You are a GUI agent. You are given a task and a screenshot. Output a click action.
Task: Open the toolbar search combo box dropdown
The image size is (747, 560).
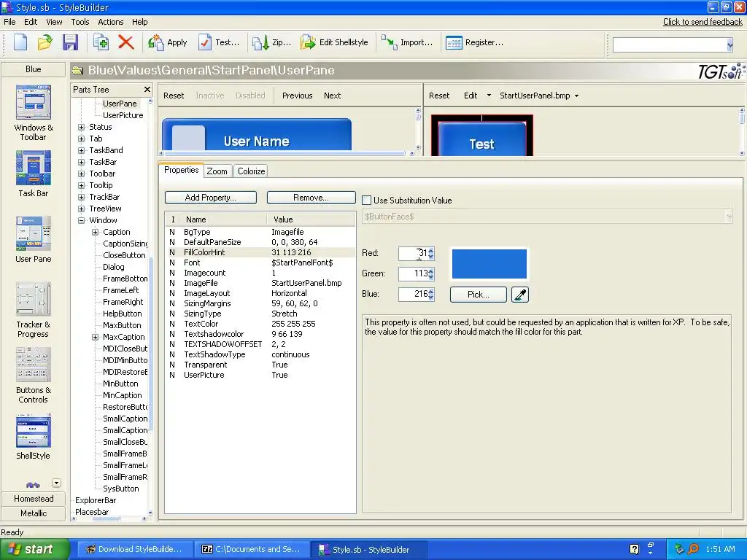[x=729, y=44]
